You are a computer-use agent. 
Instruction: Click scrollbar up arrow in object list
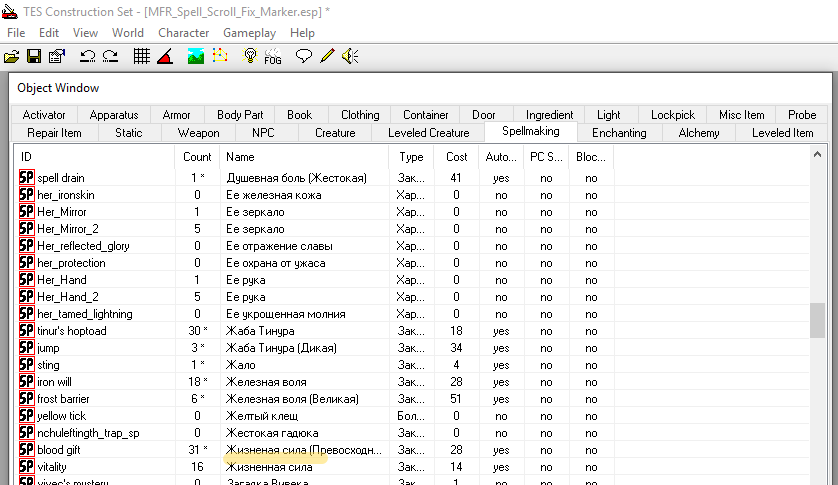pyautogui.click(x=817, y=155)
